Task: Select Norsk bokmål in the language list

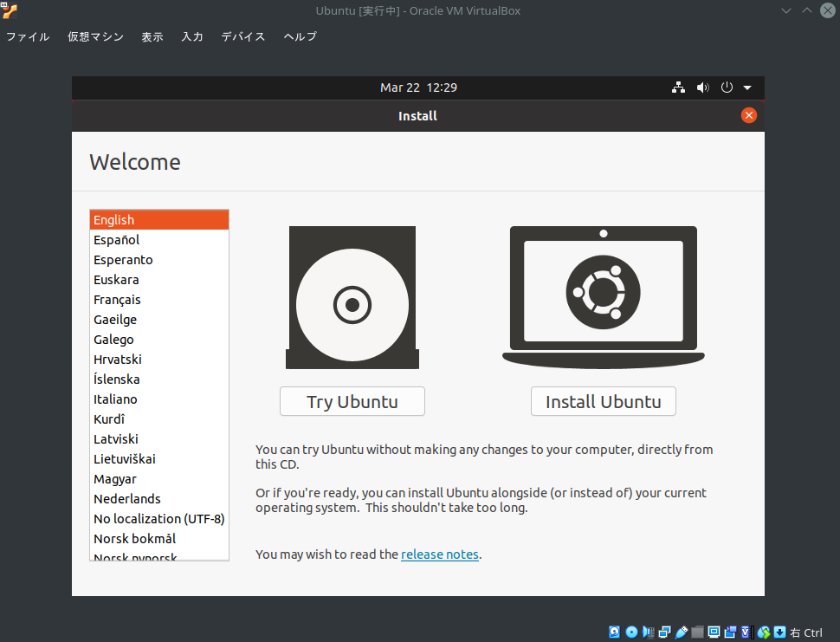Action: [x=159, y=539]
